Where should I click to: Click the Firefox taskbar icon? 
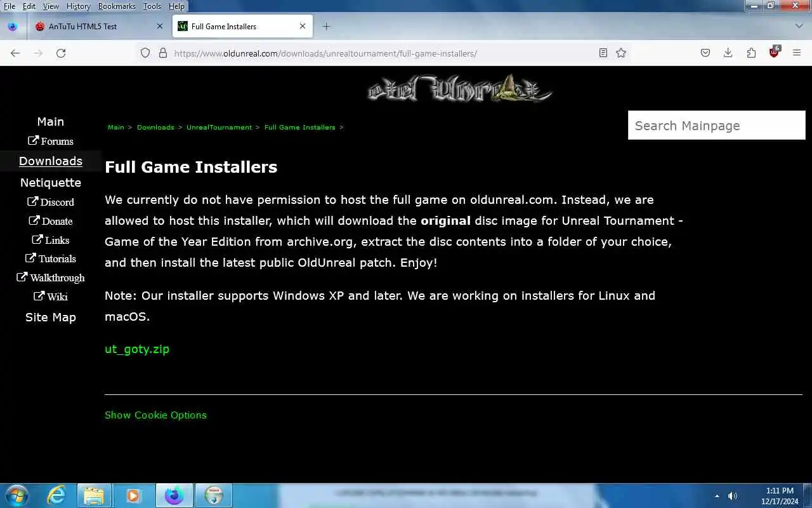(174, 495)
